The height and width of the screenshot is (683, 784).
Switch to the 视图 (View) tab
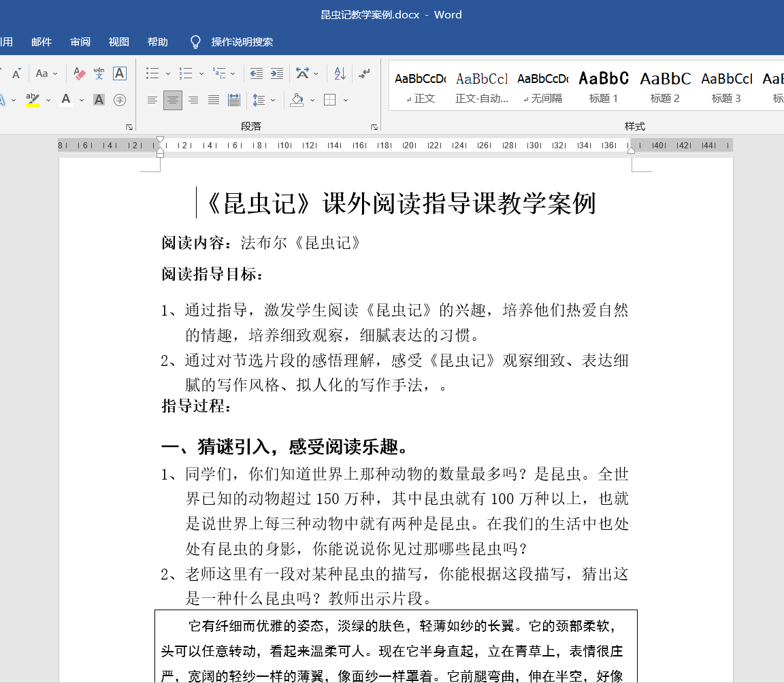pyautogui.click(x=119, y=42)
